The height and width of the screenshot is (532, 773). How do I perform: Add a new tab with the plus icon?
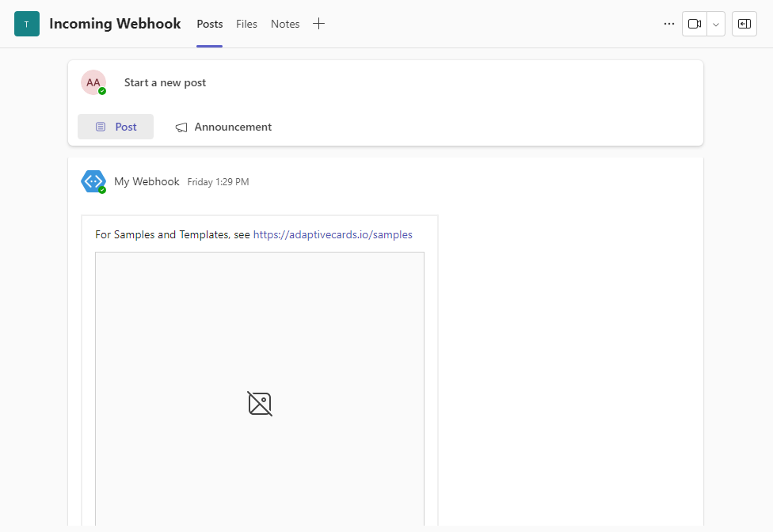(x=318, y=24)
